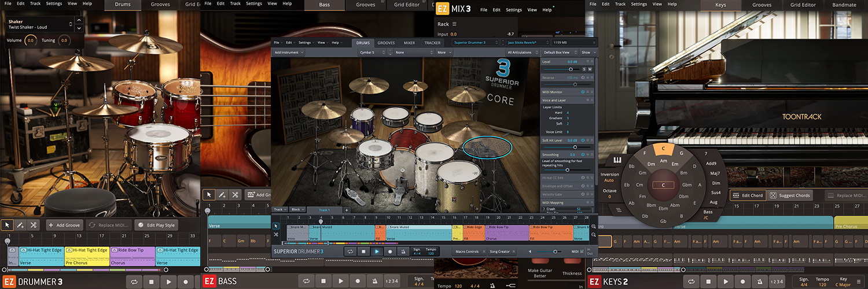The width and height of the screenshot is (868, 289).
Task: Stop playback in EZdrummer 3
Action: [152, 281]
